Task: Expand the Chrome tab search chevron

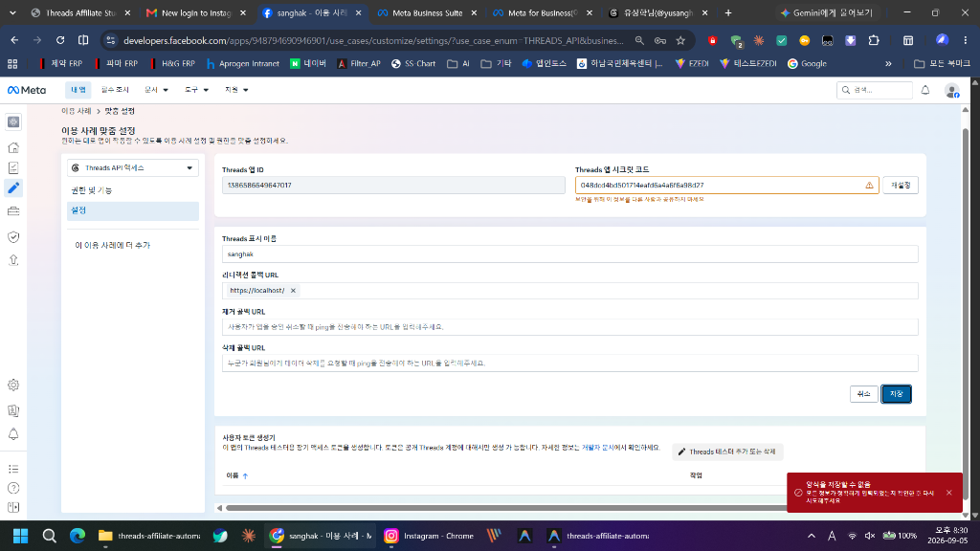Action: point(12,12)
